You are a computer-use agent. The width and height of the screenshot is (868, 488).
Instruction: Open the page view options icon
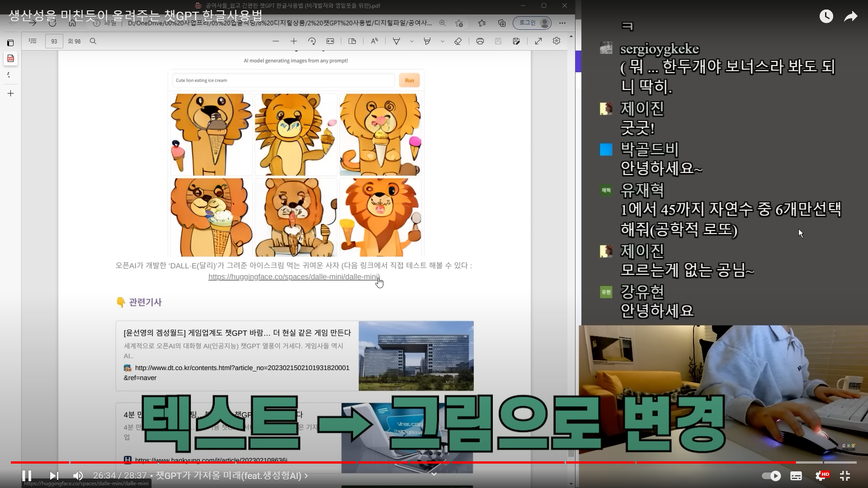click(x=352, y=41)
